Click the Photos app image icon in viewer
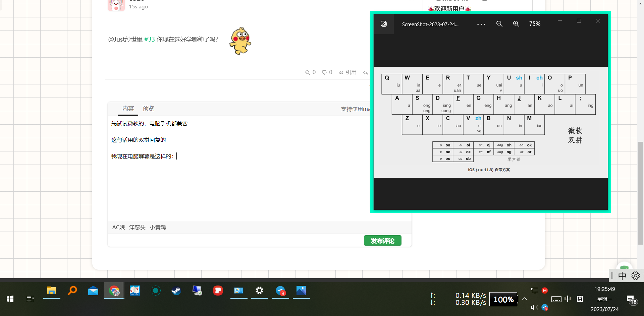Image resolution: width=644 pixels, height=316 pixels. click(x=384, y=24)
